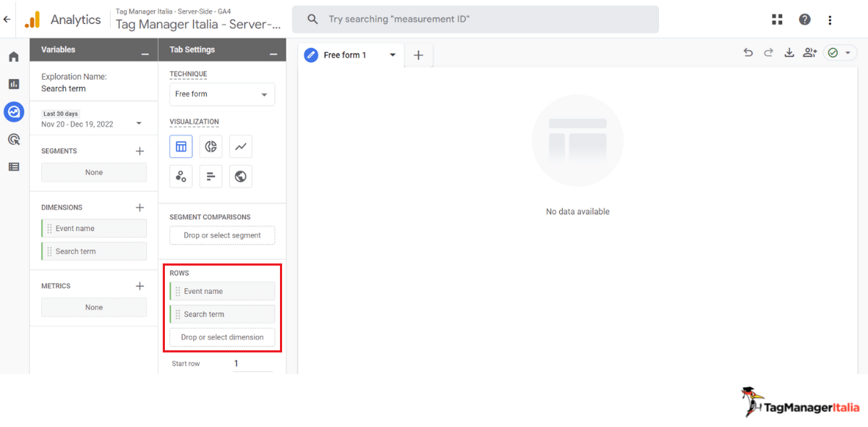
Task: Redo the exploration change
Action: tap(768, 53)
